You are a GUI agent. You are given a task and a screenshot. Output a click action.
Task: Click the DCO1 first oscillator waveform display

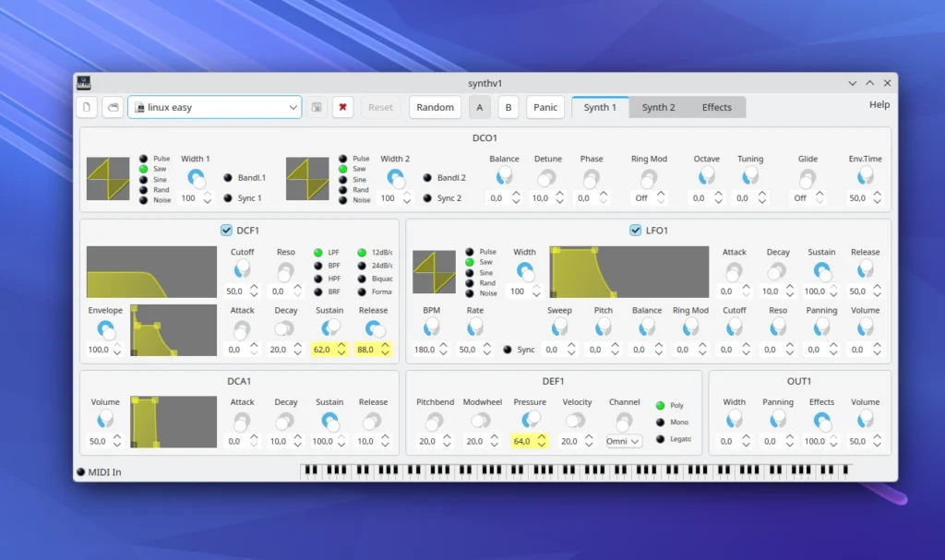pyautogui.click(x=108, y=178)
